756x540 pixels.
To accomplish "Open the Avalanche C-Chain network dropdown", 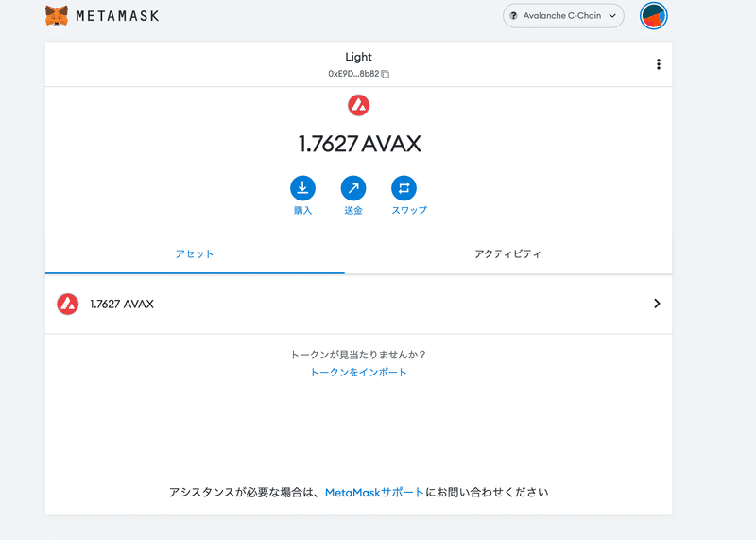I will [563, 16].
